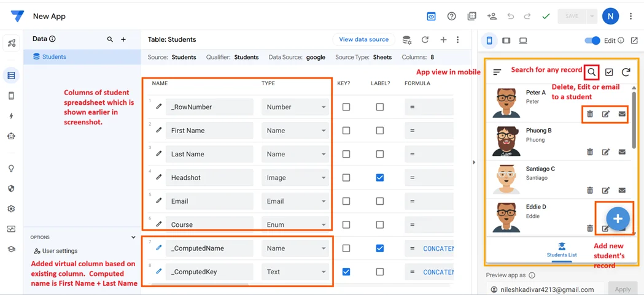Collapse the Options section chevron
The image size is (644, 295).
click(x=133, y=237)
